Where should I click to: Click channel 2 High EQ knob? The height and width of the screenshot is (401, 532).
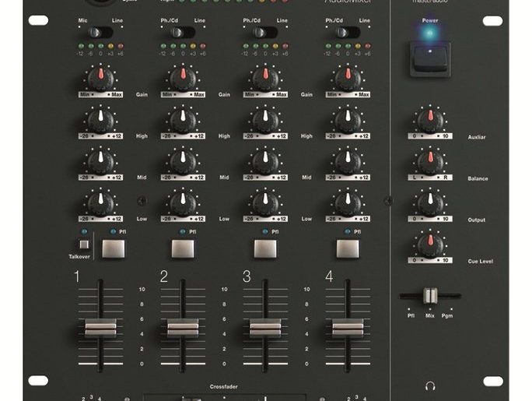[183, 120]
